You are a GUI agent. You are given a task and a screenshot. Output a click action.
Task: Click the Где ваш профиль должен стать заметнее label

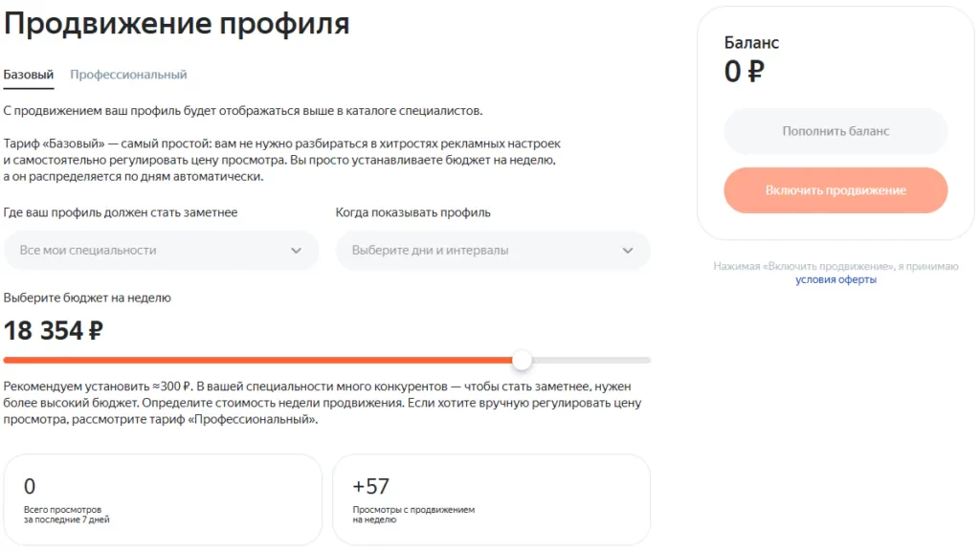121,212
